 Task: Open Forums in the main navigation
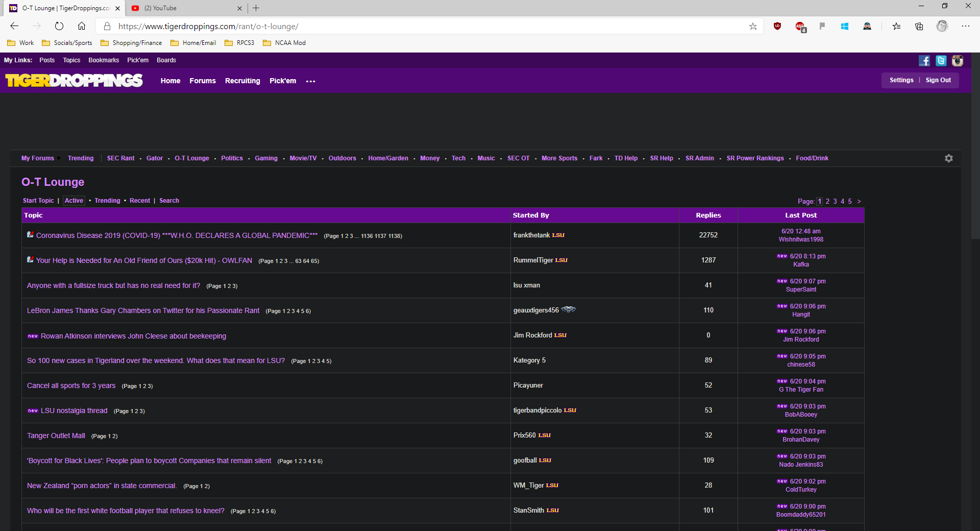coord(203,81)
